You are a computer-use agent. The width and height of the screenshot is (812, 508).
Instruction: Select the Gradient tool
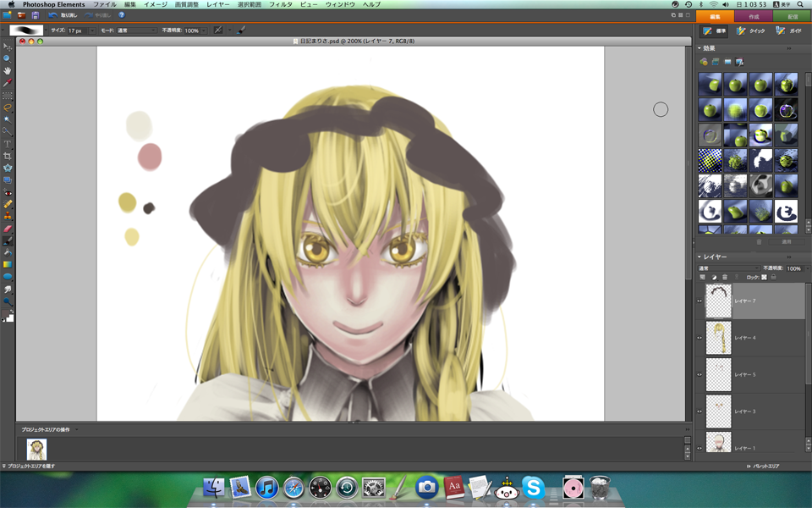(x=8, y=264)
